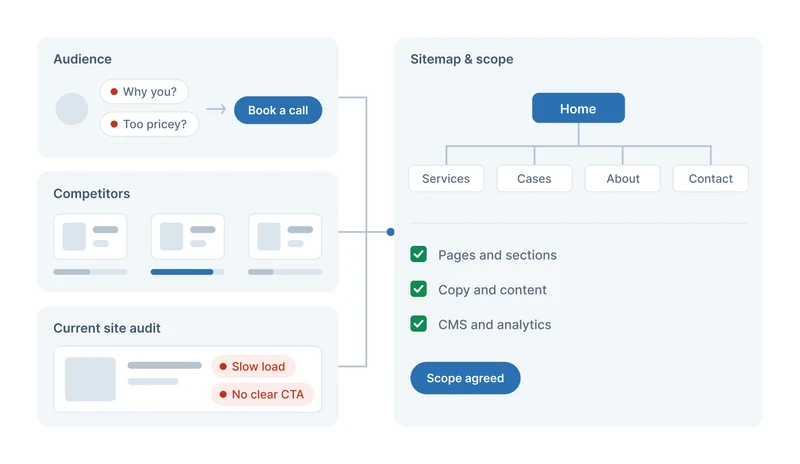This screenshot has width=800, height=464.
Task: Click the Current site audit heading
Action: (107, 328)
